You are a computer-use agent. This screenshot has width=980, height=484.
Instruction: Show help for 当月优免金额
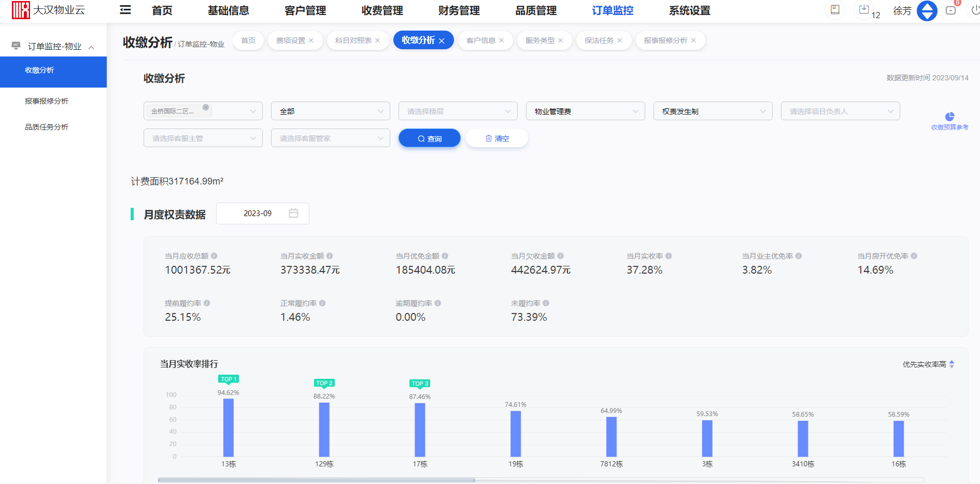click(445, 256)
